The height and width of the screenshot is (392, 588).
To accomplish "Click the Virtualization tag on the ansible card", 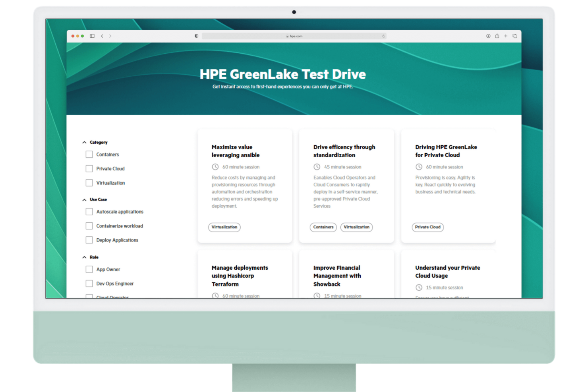I will click(224, 227).
